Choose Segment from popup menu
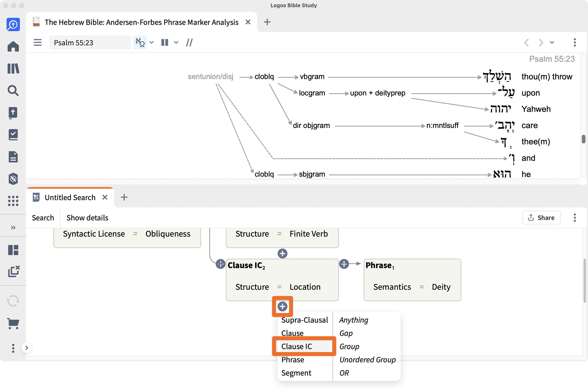The image size is (588, 391). tap(296, 373)
